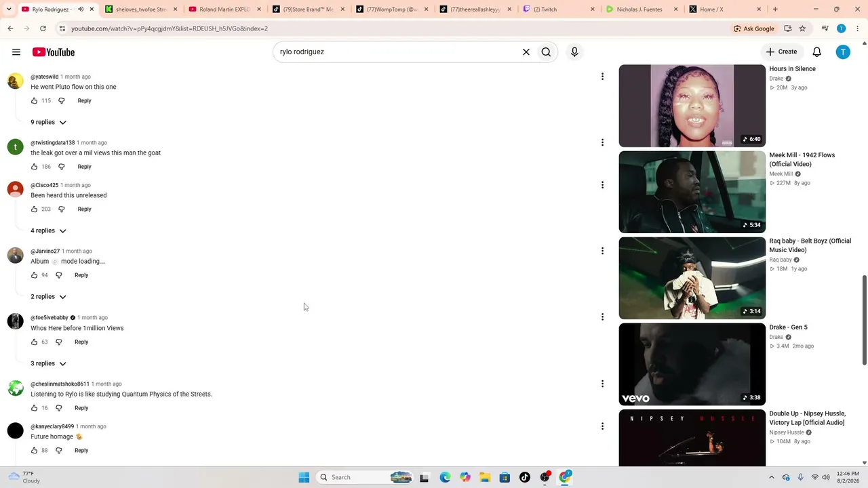
Task: Switch to the Roland Martin tab
Action: pos(225,9)
